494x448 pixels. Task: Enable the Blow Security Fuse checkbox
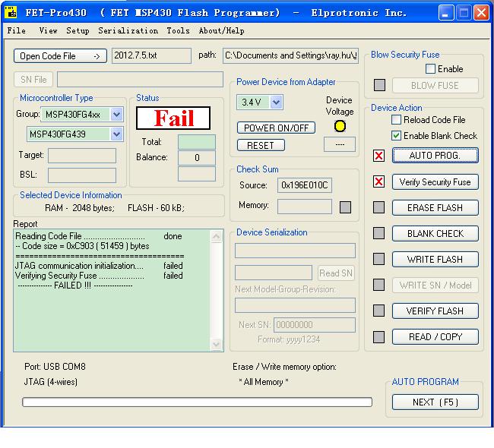coord(430,68)
